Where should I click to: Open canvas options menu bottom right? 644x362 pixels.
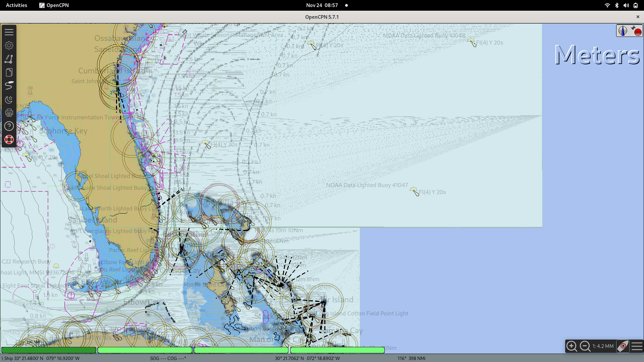[x=637, y=346]
